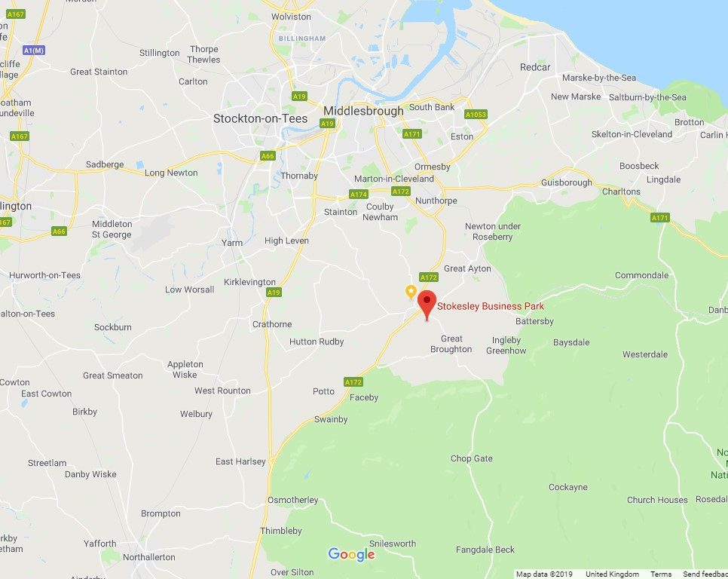The image size is (728, 579).
Task: Select the Middlesbrough city label
Action: [363, 111]
